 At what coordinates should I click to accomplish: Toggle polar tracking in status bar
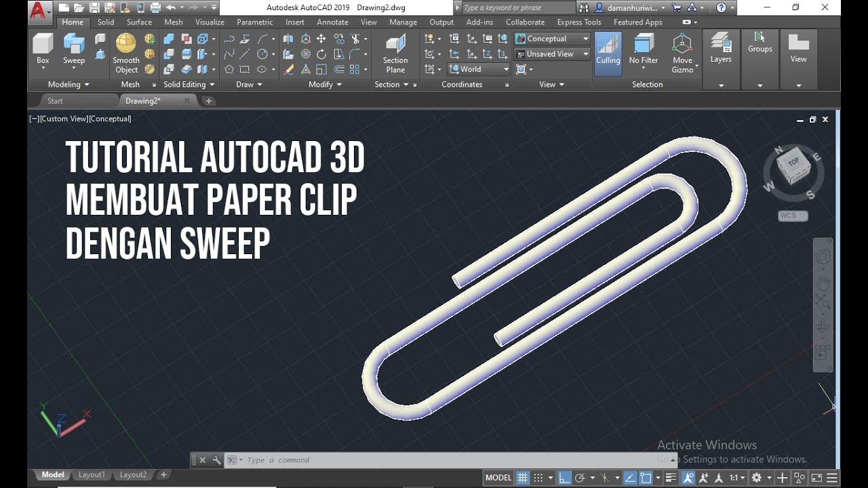pyautogui.click(x=580, y=478)
